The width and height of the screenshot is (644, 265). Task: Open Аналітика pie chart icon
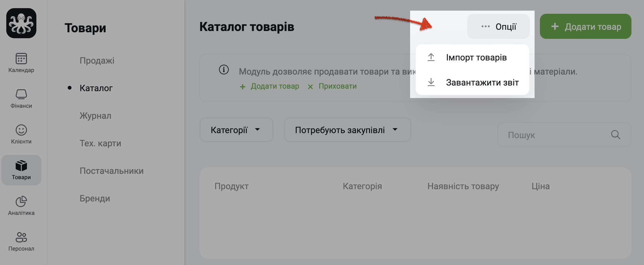point(21,201)
